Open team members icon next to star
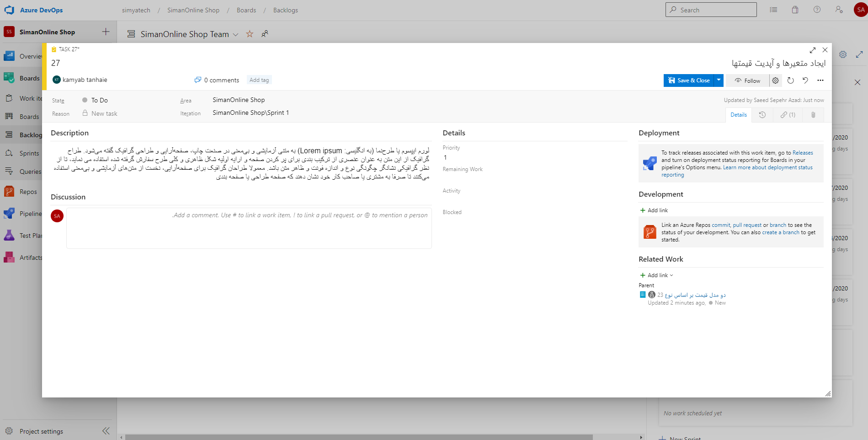Image resolution: width=868 pixels, height=440 pixels. (265, 34)
